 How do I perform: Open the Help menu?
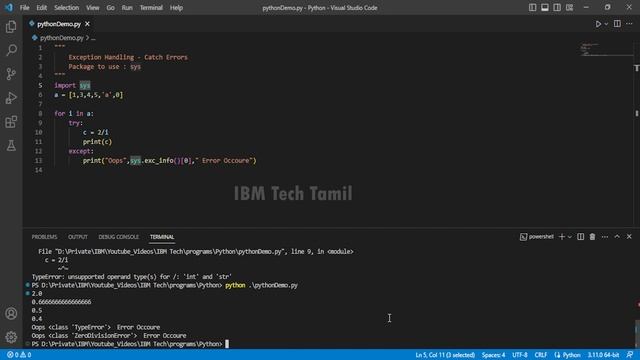tap(176, 8)
